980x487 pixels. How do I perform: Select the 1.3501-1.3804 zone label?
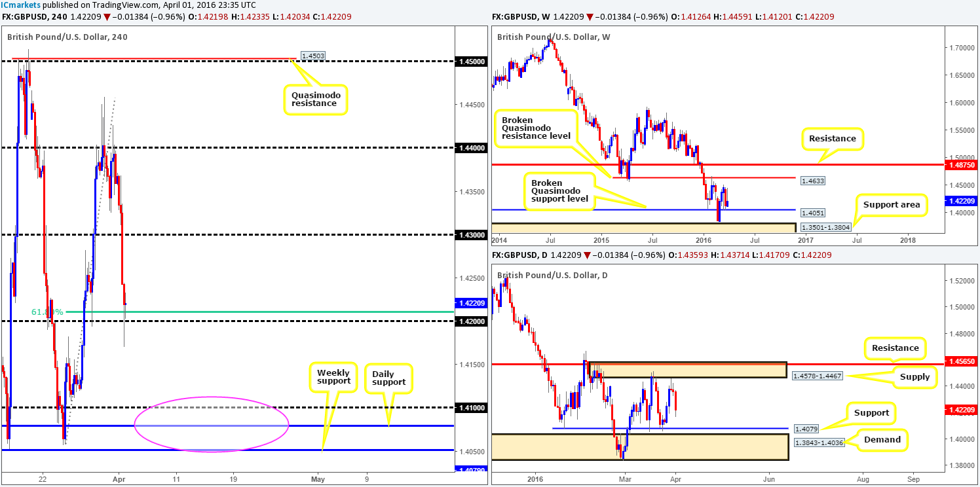pyautogui.click(x=827, y=228)
